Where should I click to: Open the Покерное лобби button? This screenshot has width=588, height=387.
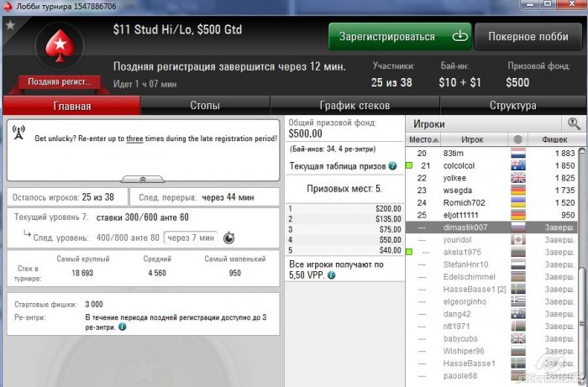pyautogui.click(x=528, y=36)
